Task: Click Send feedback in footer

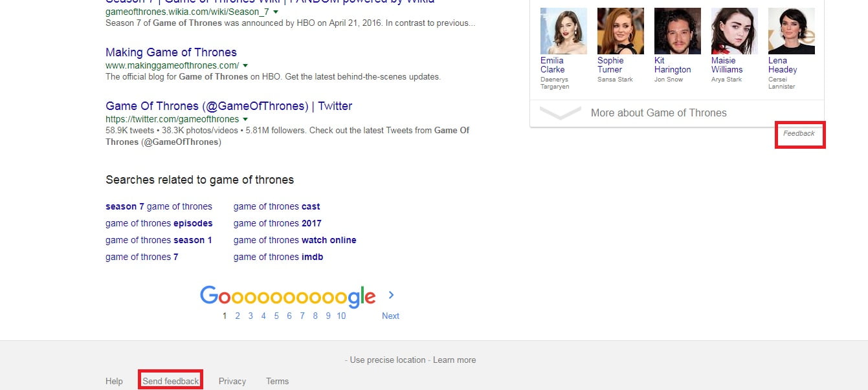Action: (171, 381)
